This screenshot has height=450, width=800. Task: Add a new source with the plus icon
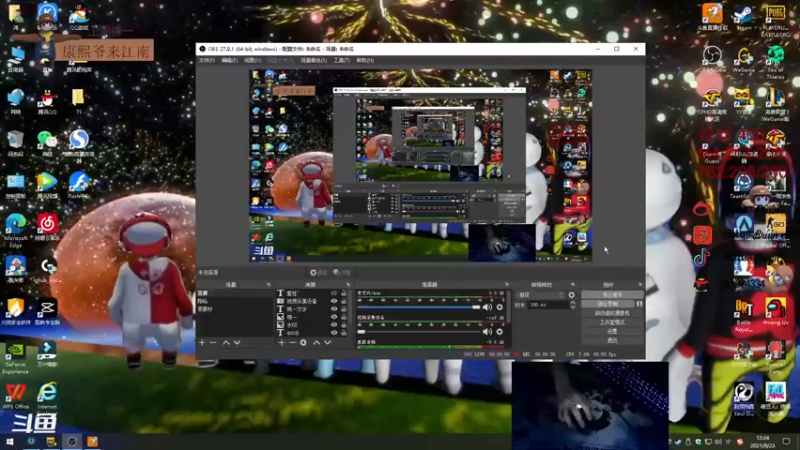pyautogui.click(x=281, y=343)
